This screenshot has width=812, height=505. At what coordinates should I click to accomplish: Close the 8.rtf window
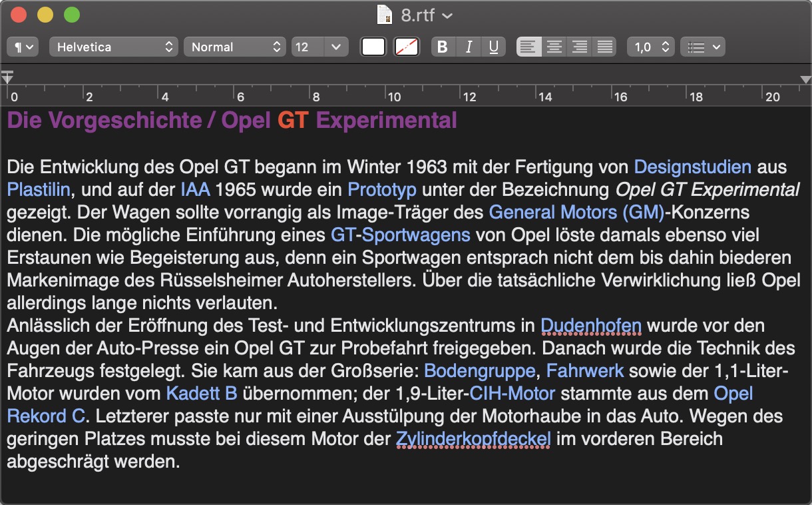19,15
